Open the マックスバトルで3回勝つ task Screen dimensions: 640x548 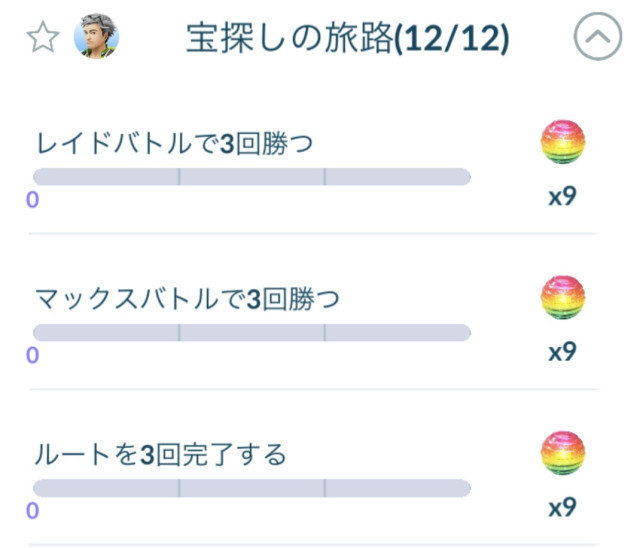click(194, 299)
